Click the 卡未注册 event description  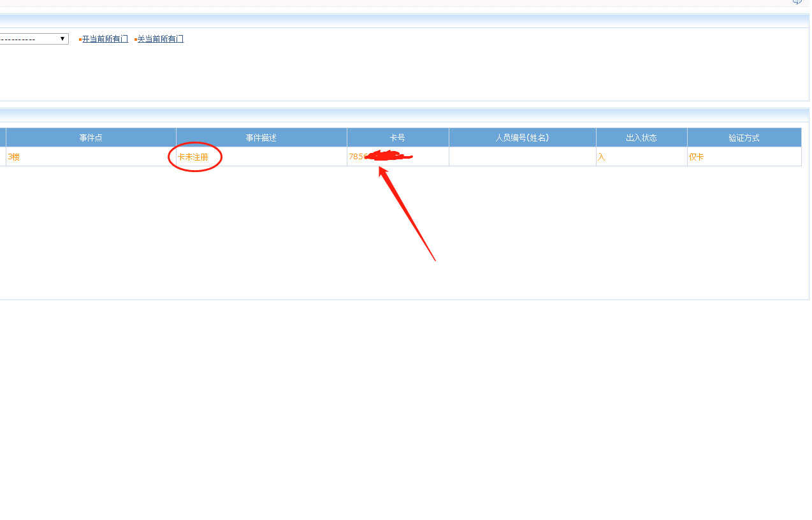[193, 157]
